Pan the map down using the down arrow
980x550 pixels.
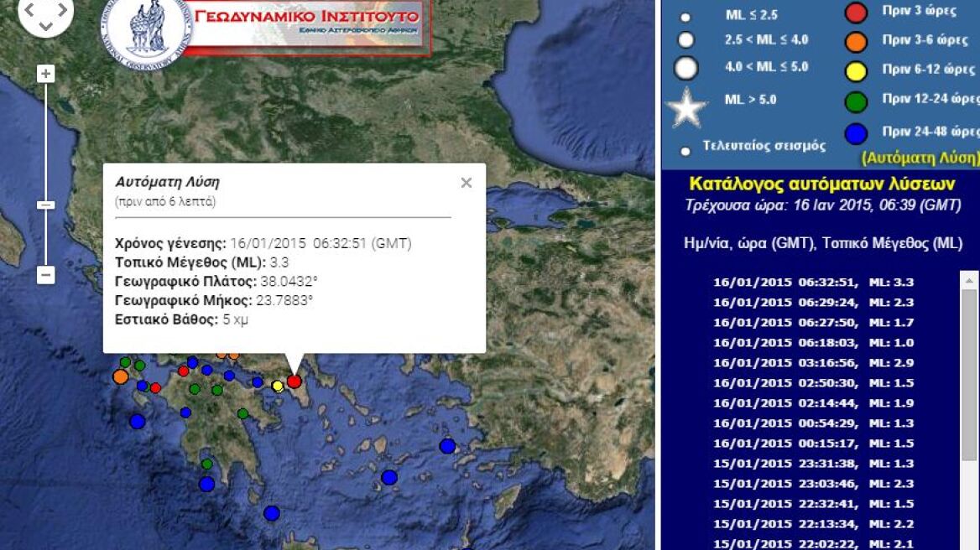point(45,25)
